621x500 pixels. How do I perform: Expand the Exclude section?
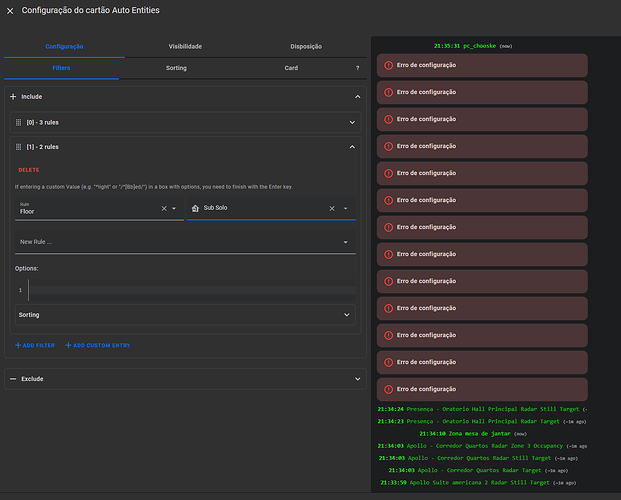(358, 379)
